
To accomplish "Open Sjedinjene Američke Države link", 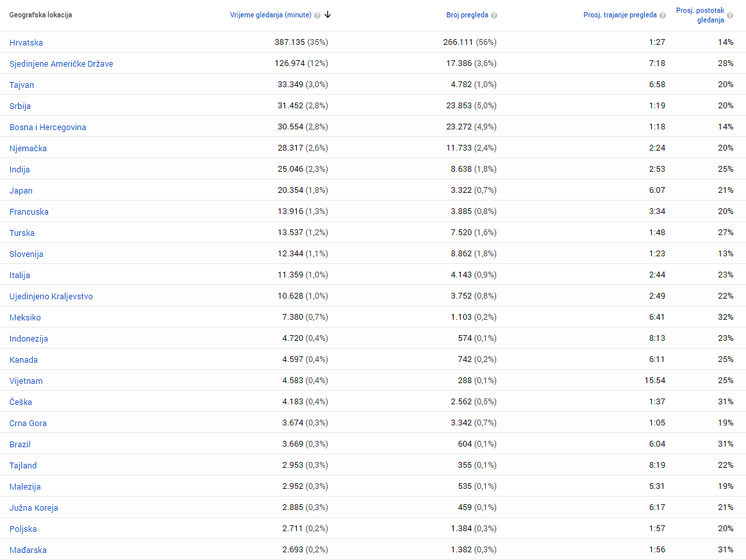I will pos(61,63).
